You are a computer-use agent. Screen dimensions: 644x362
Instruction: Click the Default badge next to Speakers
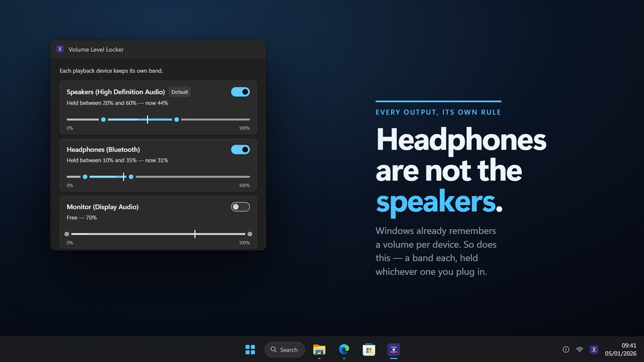click(x=180, y=92)
